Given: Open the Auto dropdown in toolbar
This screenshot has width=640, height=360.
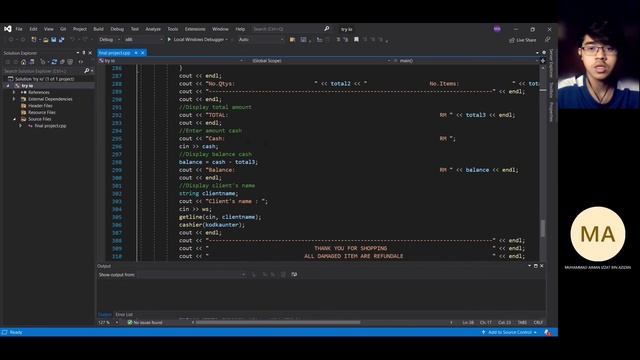Looking at the screenshot, I should pos(260,40).
